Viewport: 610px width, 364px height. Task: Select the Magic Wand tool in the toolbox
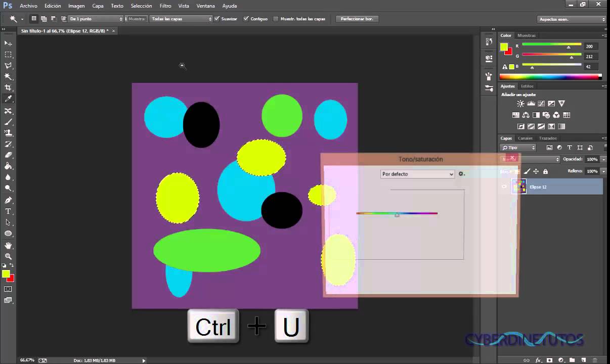pyautogui.click(x=8, y=77)
